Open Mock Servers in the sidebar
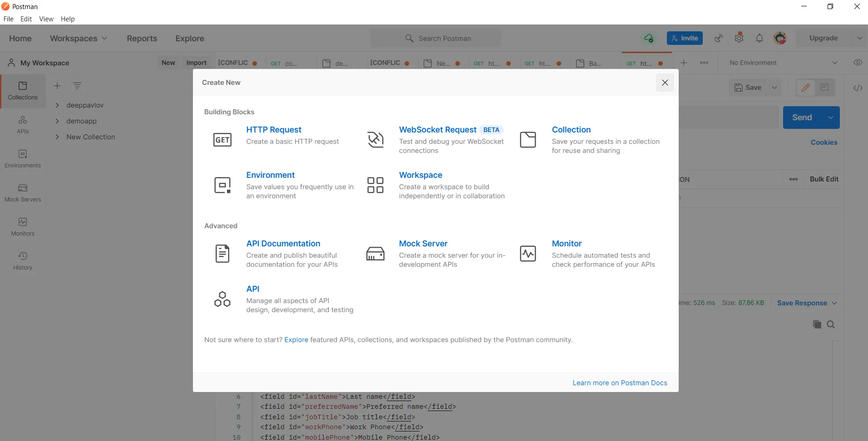The image size is (868, 441). click(x=23, y=193)
